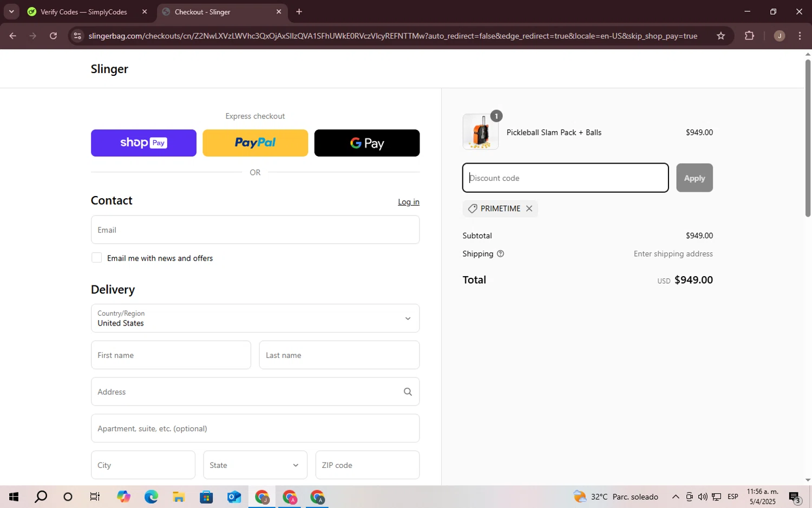The width and height of the screenshot is (812, 508).
Task: Open Windows Search from taskbar
Action: 41,497
